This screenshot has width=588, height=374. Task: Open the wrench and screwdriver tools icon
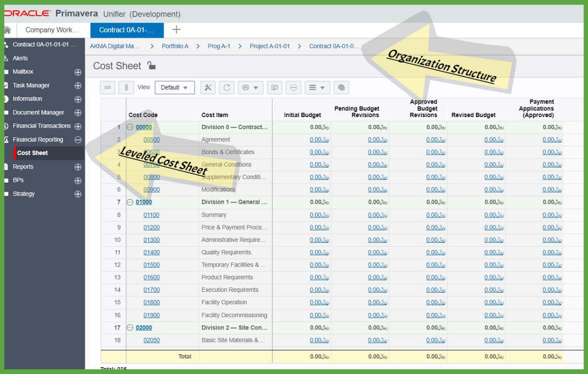208,88
